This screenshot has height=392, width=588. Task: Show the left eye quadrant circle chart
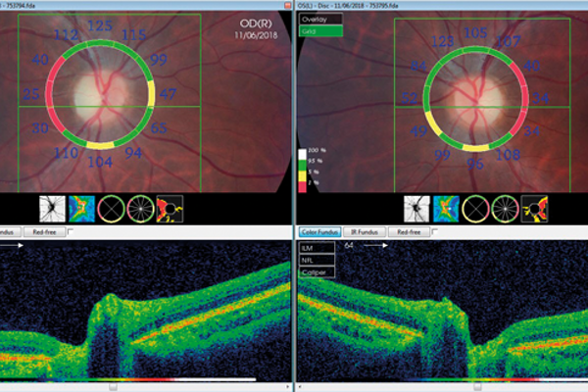[476, 208]
